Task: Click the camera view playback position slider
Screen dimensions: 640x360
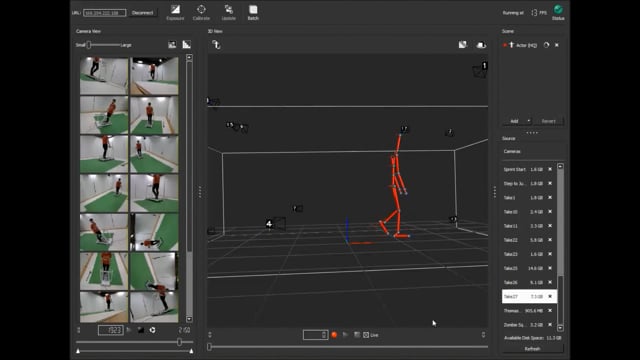Action: 179,342
